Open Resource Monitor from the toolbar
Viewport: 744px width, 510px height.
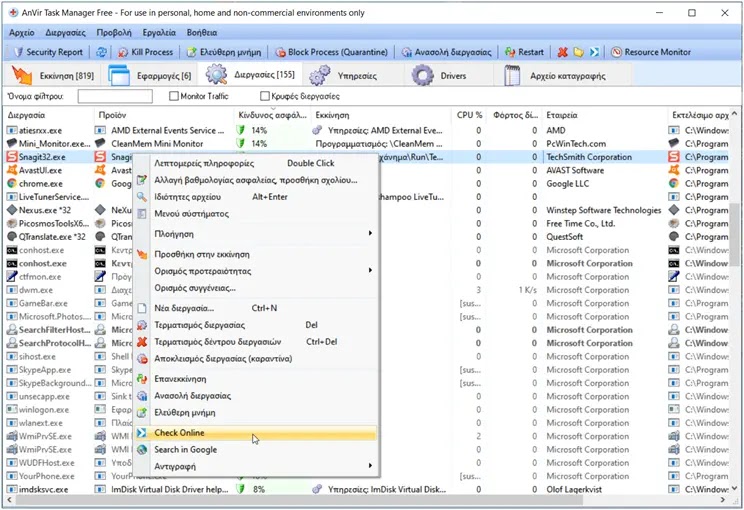coord(651,52)
